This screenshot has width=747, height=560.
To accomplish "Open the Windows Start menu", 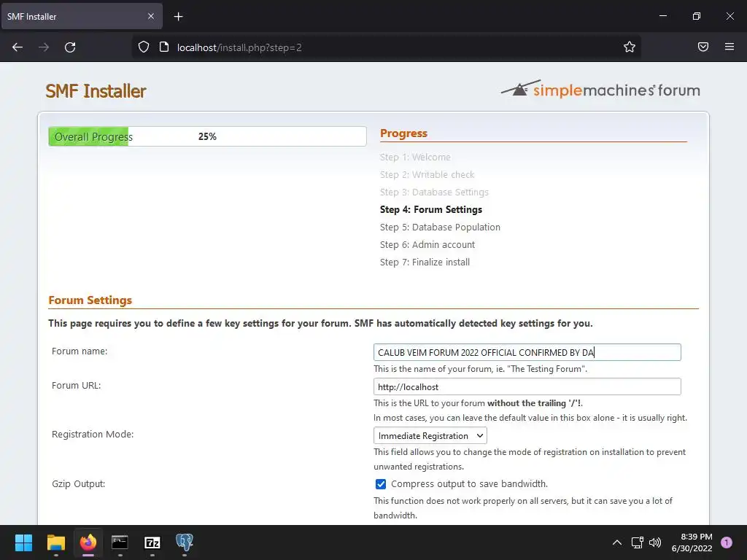I will pos(23,542).
